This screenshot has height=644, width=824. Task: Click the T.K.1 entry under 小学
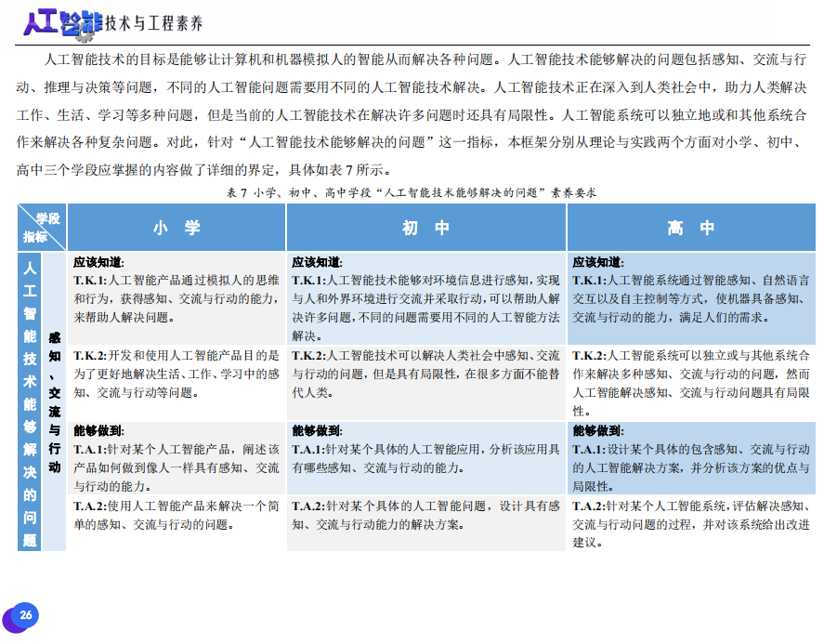pyautogui.click(x=176, y=298)
